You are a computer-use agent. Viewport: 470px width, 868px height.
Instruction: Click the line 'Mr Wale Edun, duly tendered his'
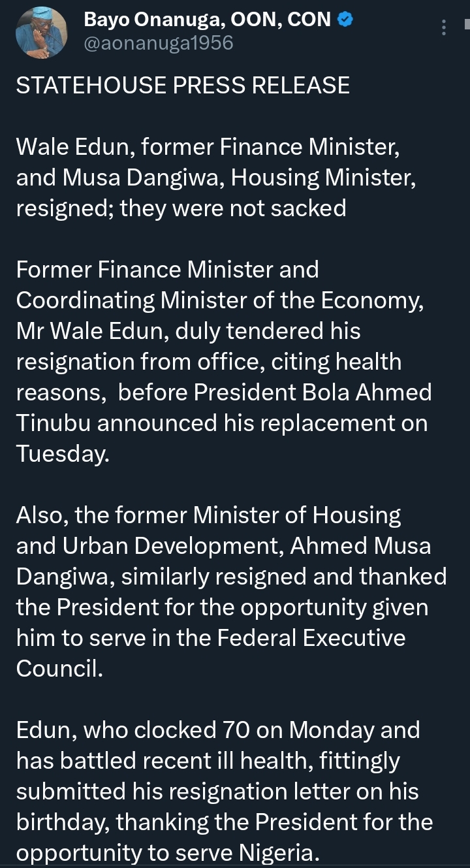point(188,331)
